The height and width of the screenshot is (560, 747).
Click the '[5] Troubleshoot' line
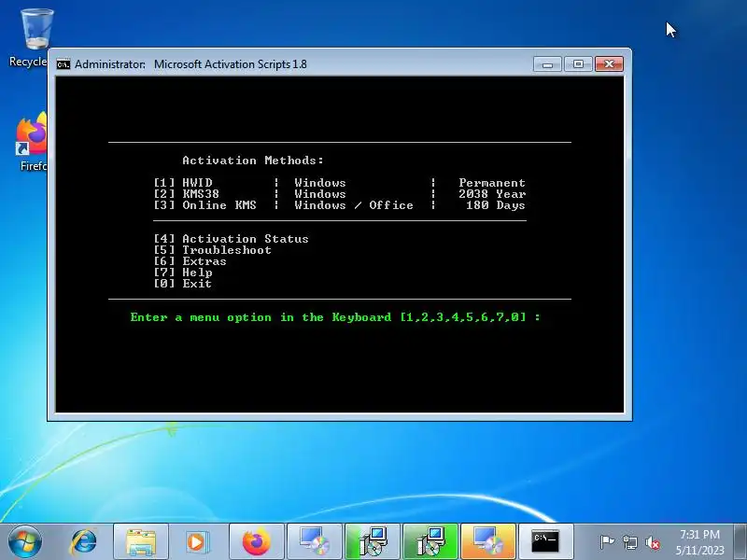(213, 250)
